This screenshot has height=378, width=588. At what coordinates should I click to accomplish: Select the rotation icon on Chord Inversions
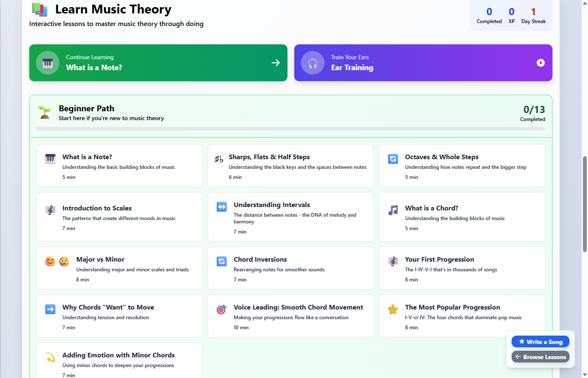[221, 261]
